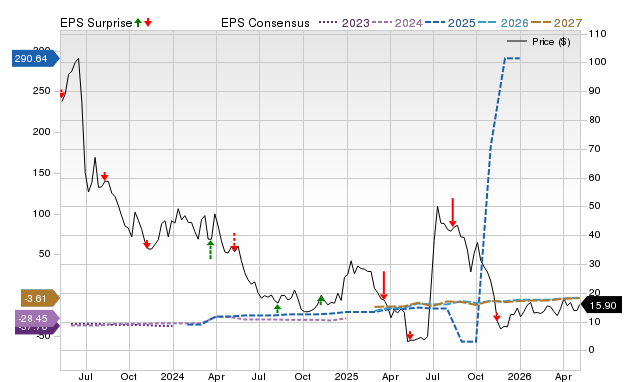Click the Price ($) legend entry
Image resolution: width=640 pixels, height=382 pixels.
(539, 42)
